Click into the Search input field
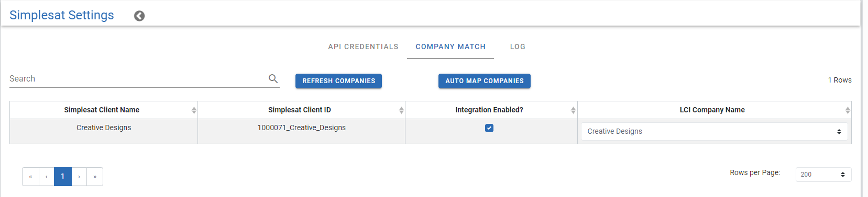 pyautogui.click(x=137, y=79)
